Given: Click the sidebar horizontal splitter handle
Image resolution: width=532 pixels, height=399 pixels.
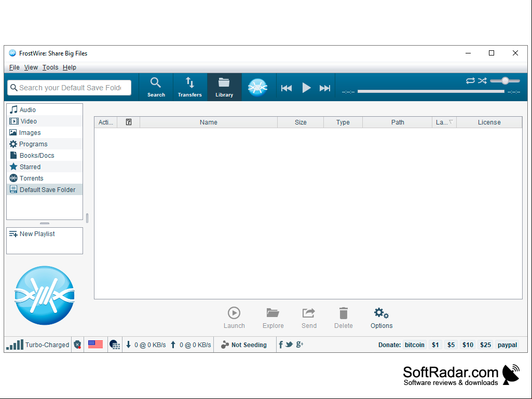Looking at the screenshot, I should pyautogui.click(x=45, y=224).
